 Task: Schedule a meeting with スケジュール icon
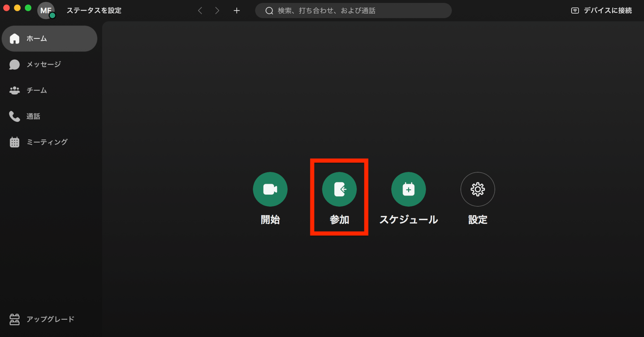(408, 189)
